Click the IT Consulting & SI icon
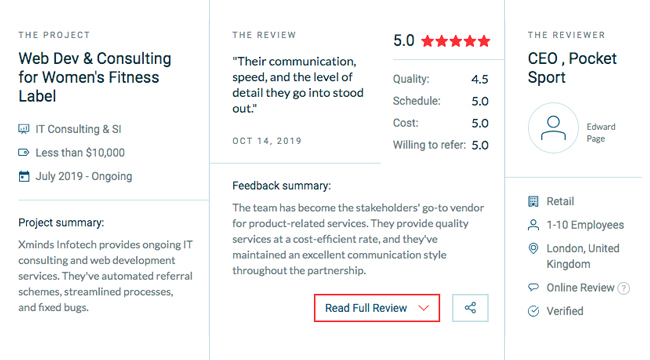650x360 pixels. point(24,129)
